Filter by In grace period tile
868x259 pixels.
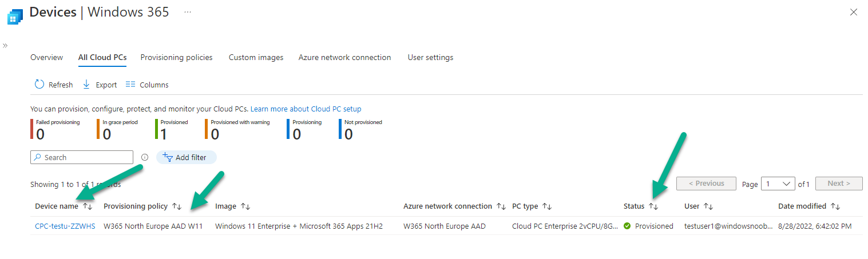click(x=118, y=129)
